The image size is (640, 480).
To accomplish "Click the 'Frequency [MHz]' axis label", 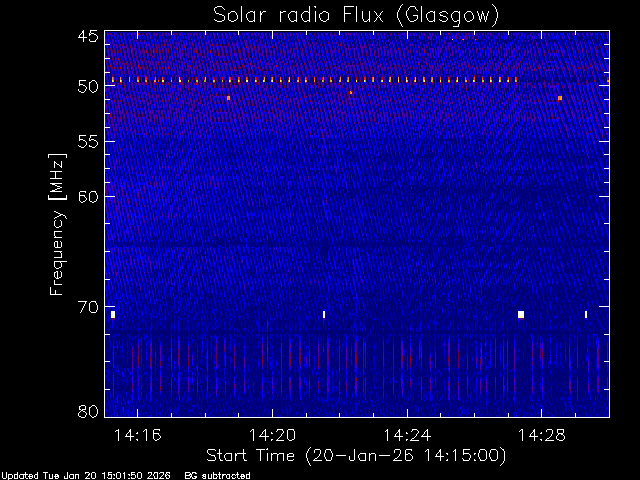I will [x=57, y=224].
